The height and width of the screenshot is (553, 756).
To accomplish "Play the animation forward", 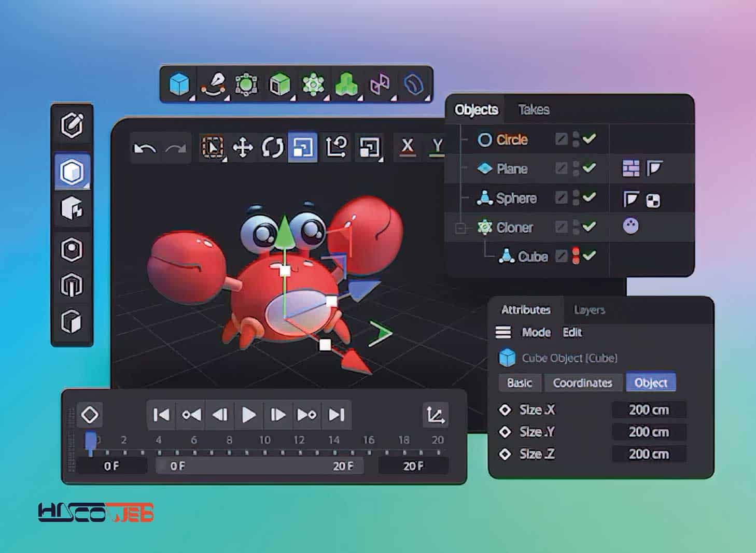I will pyautogui.click(x=249, y=415).
